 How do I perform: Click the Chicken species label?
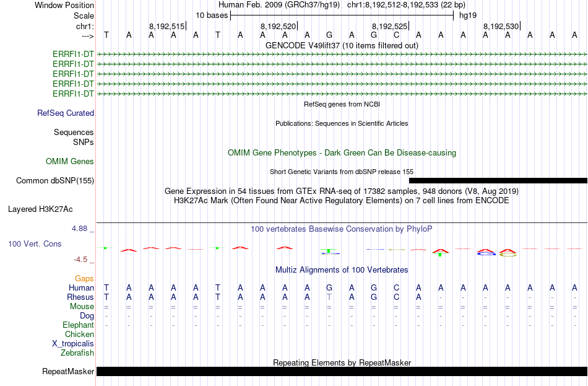(x=79, y=334)
